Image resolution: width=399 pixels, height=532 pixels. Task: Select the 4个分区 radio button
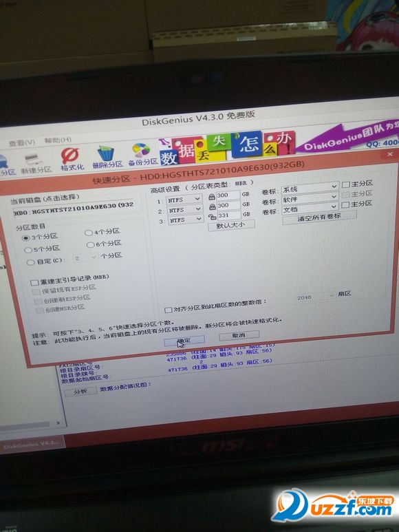pyautogui.click(x=89, y=233)
